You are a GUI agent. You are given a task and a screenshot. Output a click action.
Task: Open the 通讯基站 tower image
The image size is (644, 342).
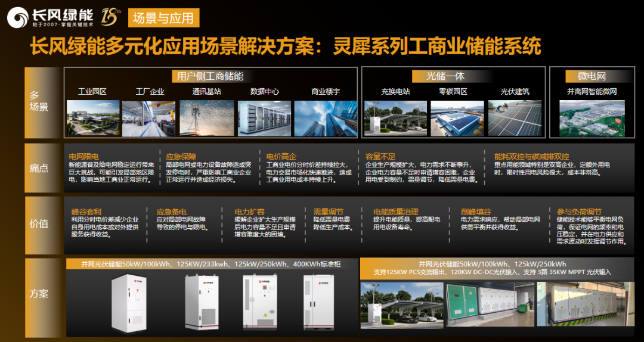(206, 118)
